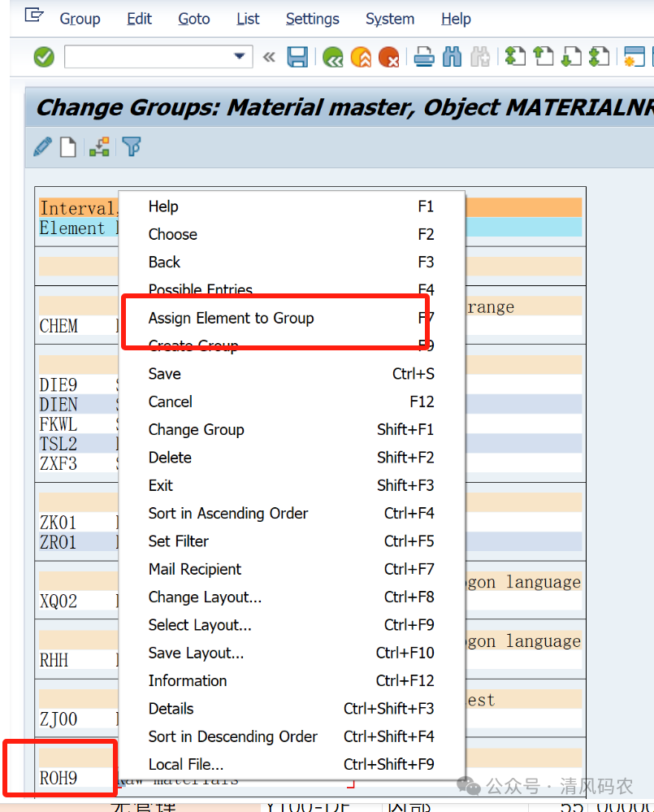
Task: Click the green Enter checkmark icon
Action: (x=44, y=57)
